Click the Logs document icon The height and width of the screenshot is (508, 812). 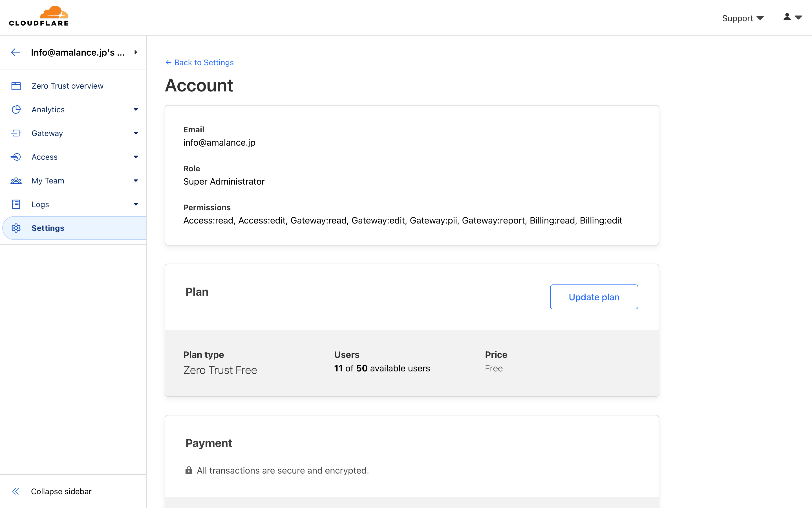[x=16, y=204]
